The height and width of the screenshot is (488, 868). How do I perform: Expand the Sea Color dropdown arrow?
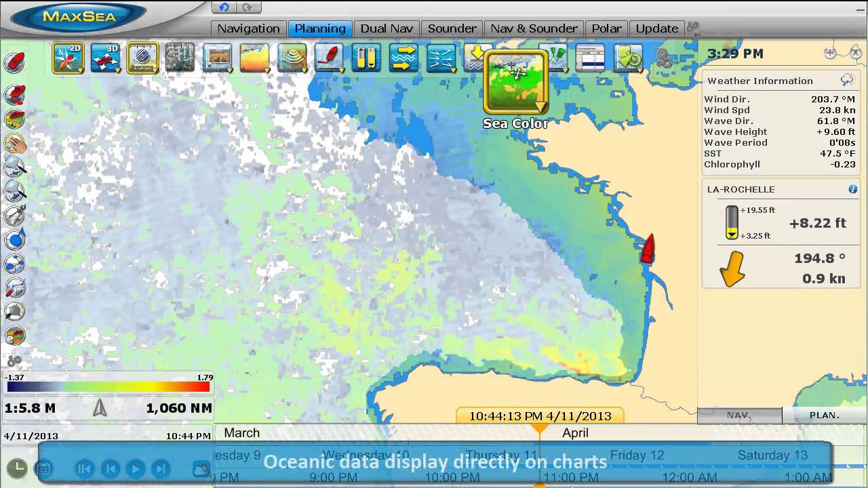[540, 106]
